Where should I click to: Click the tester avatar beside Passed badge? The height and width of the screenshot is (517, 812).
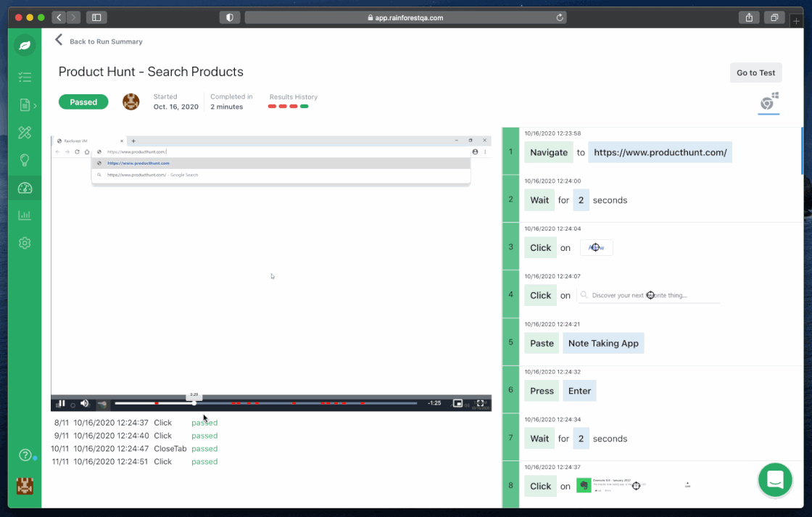(131, 102)
